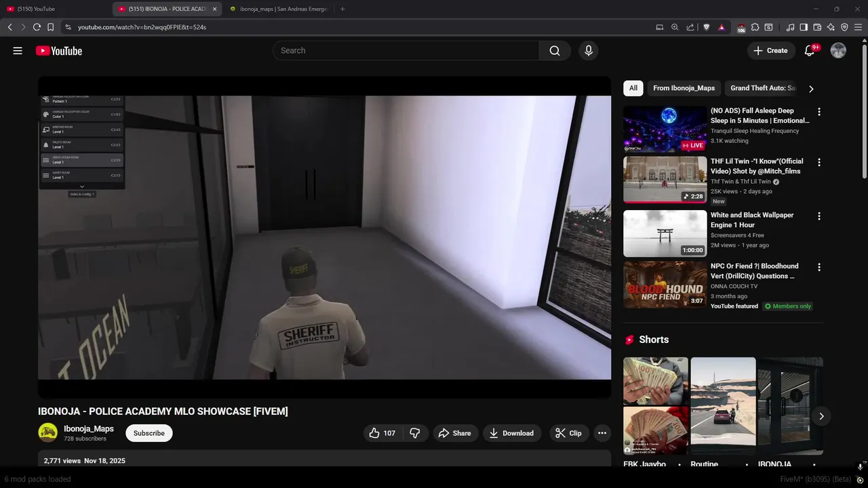Switch to ibonoja_maps San Andreas tab
The image size is (868, 488).
tap(278, 9)
